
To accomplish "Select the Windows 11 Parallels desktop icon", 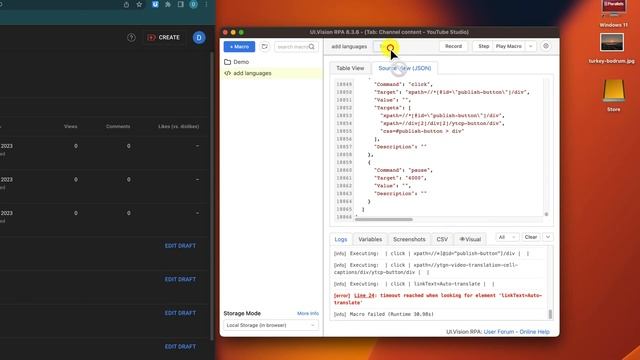I will [x=613, y=13].
